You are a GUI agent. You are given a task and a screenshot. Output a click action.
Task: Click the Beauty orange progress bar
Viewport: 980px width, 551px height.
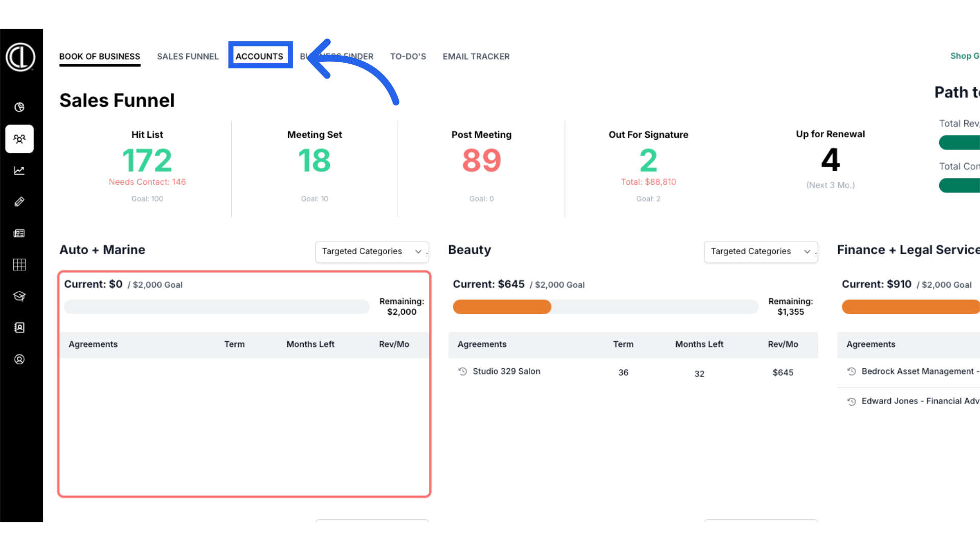tap(502, 307)
